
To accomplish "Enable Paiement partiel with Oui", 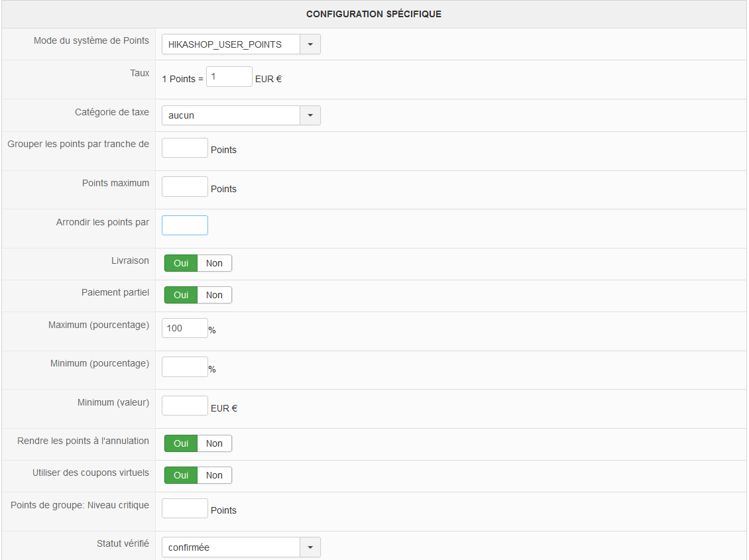I will [x=181, y=295].
